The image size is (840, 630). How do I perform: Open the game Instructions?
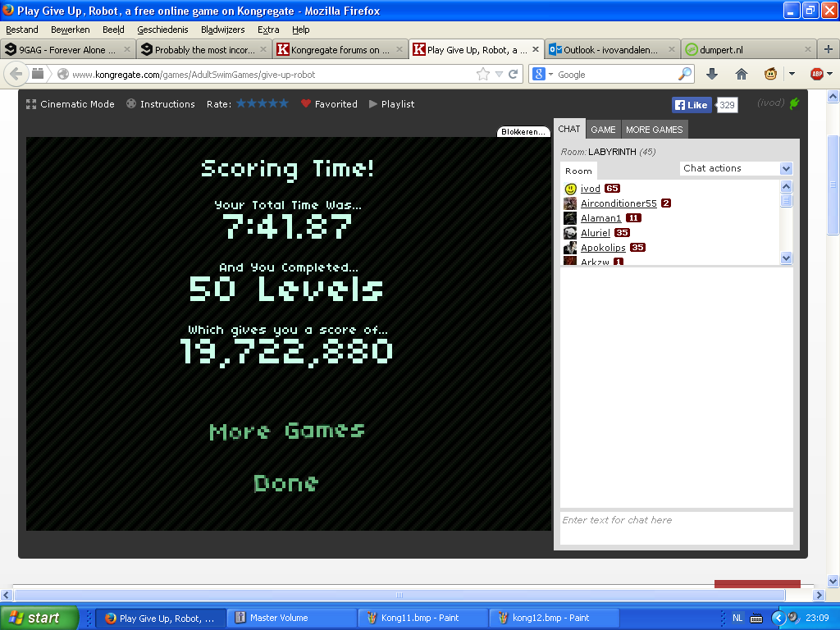(x=161, y=104)
